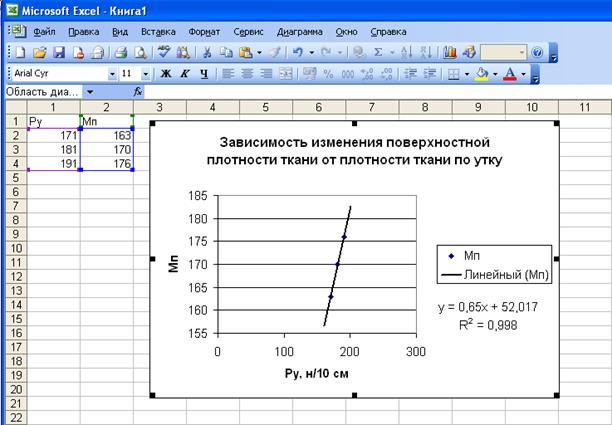Viewport: 612px width, 425px height.
Task: Toggle underline formatting (Ч)
Action: (x=203, y=73)
